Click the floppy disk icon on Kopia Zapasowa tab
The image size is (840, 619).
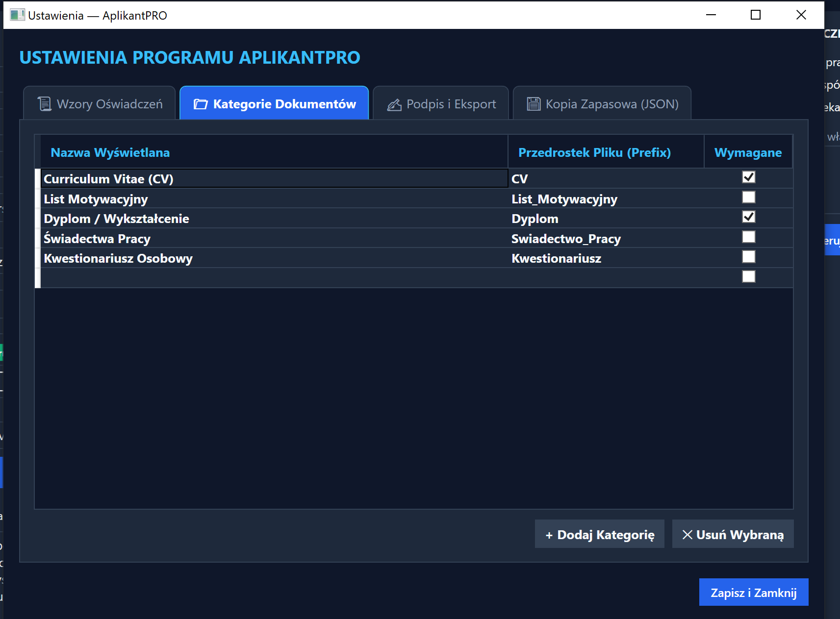pos(534,104)
